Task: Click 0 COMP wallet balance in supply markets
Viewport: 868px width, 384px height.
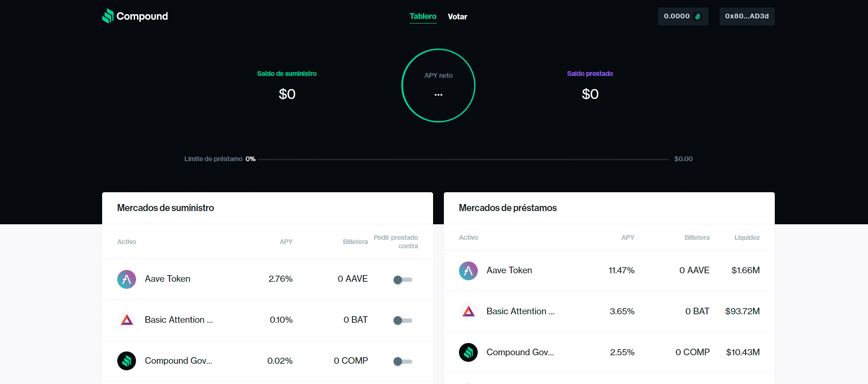Action: [351, 361]
